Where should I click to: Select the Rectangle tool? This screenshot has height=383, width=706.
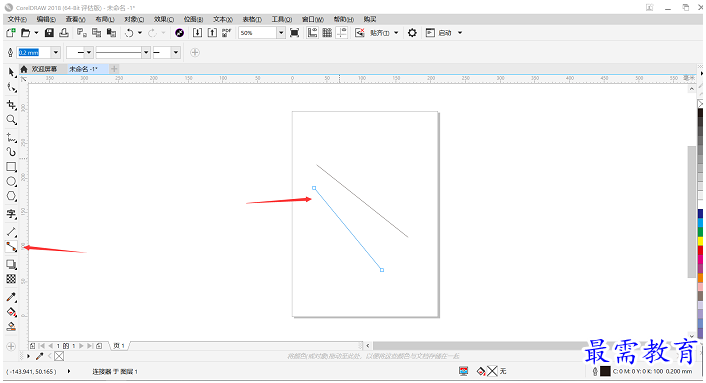[x=11, y=167]
